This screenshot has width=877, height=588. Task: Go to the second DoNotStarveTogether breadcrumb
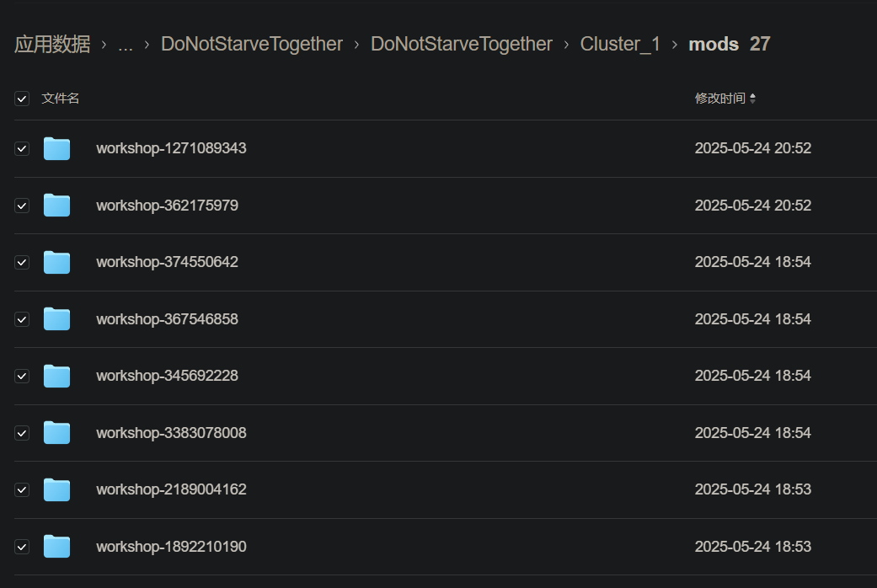point(462,44)
